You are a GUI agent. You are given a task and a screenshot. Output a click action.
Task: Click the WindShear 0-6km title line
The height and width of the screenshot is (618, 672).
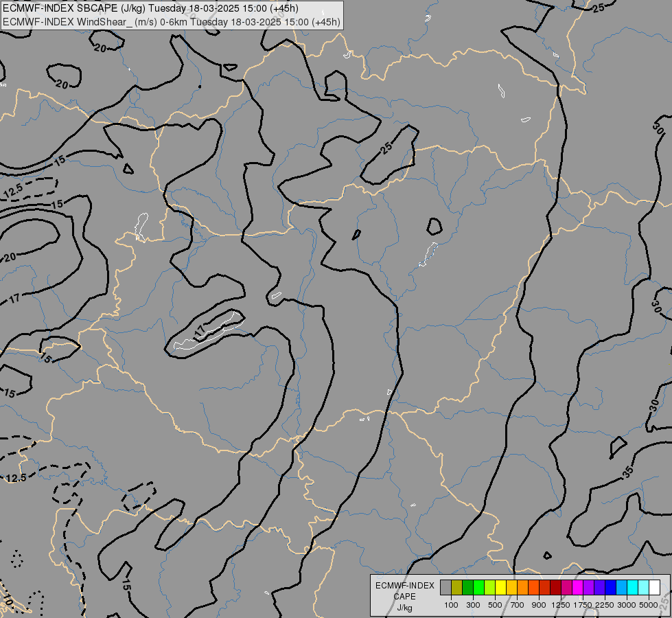[x=172, y=22]
